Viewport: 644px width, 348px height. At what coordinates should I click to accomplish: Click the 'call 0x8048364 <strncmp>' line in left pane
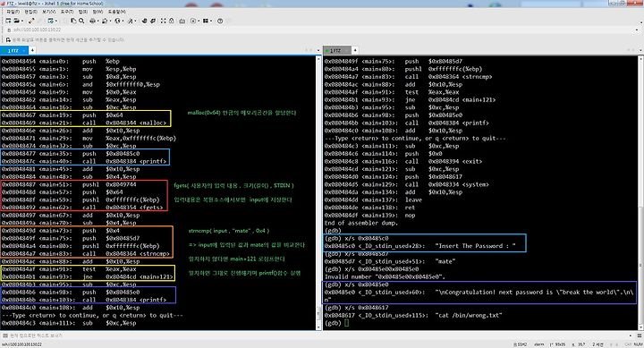coord(86,253)
